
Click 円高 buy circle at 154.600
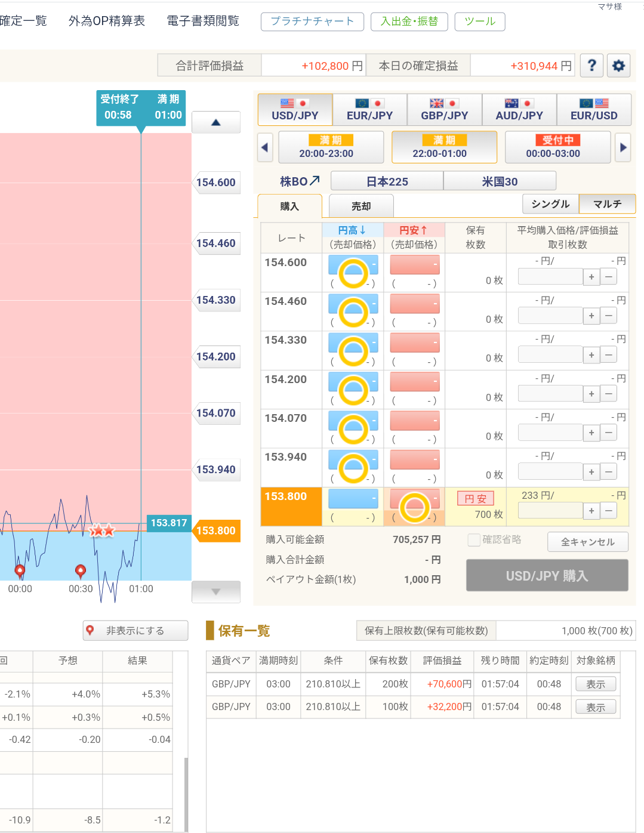click(353, 273)
